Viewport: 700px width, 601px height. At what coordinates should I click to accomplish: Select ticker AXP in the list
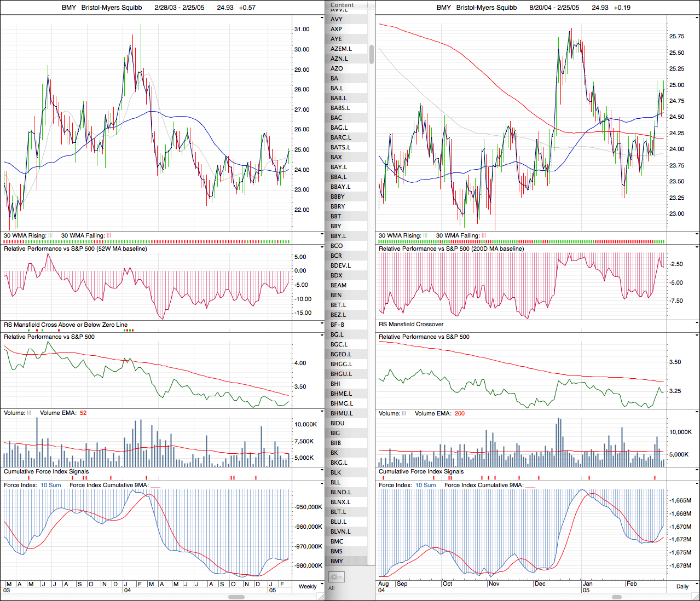[346, 29]
